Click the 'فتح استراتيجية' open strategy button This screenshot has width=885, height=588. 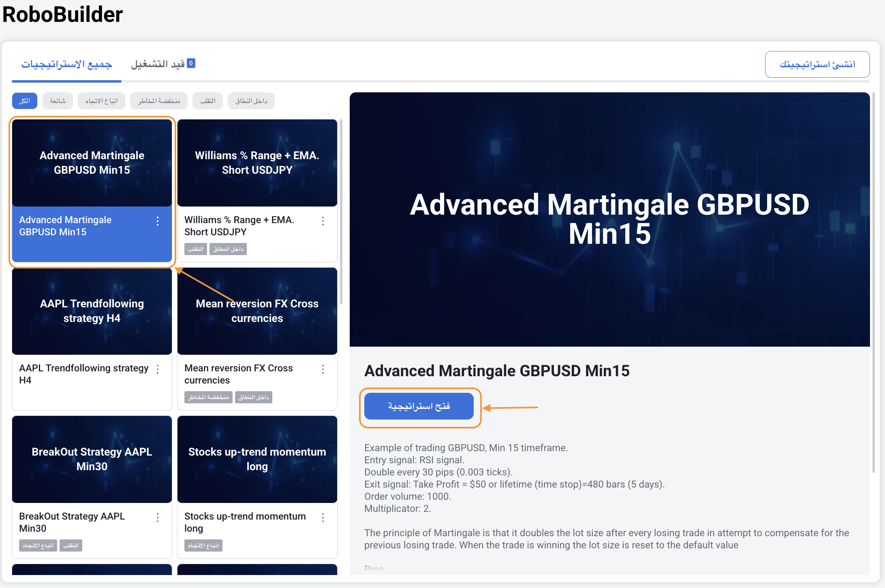[x=419, y=406]
